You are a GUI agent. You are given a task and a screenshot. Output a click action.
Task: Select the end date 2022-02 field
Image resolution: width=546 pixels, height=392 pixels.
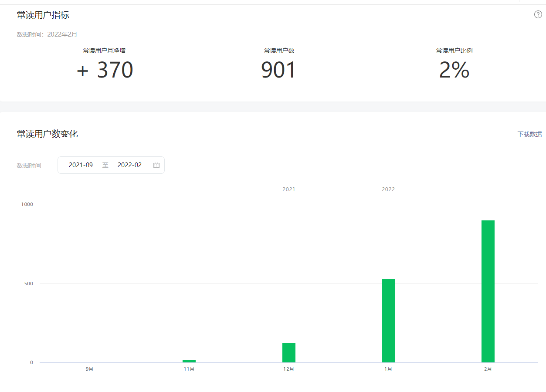(x=129, y=165)
